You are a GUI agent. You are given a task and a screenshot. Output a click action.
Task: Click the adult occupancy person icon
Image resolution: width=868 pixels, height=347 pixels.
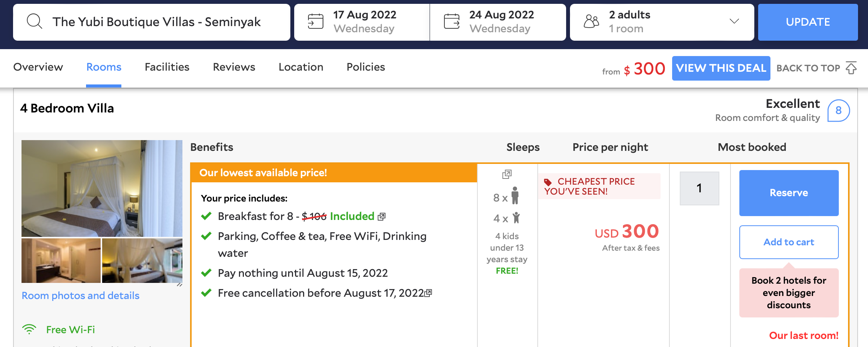515,196
